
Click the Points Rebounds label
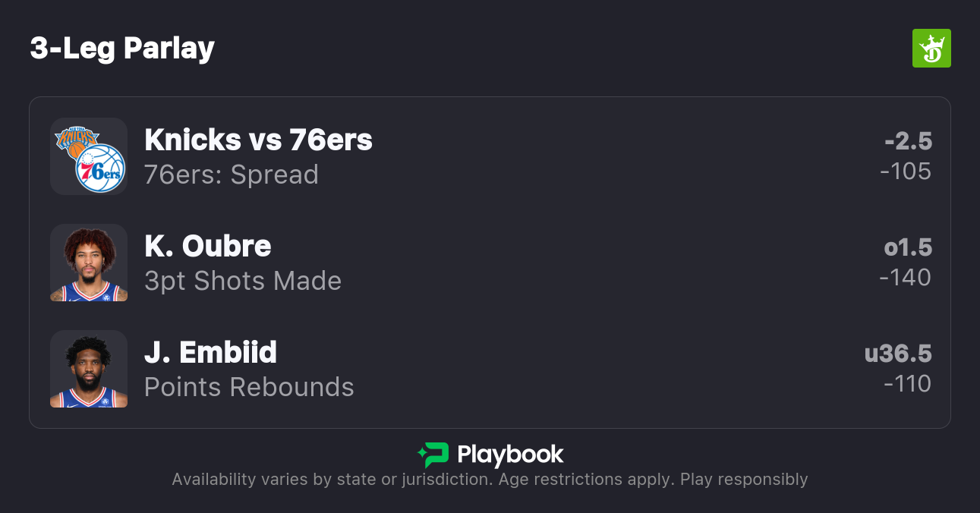tap(249, 387)
